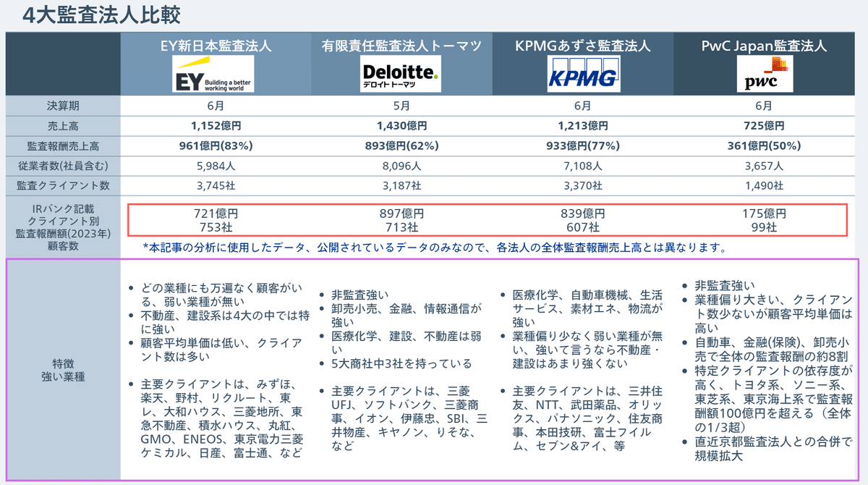This screenshot has height=485, width=868.
Task: Click the value 961億円(83%)
Action: pyautogui.click(x=216, y=145)
